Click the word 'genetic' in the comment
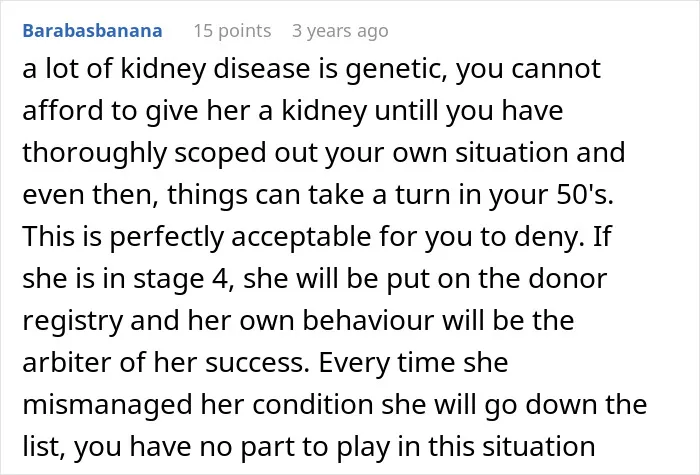This screenshot has width=700, height=475. (x=396, y=70)
